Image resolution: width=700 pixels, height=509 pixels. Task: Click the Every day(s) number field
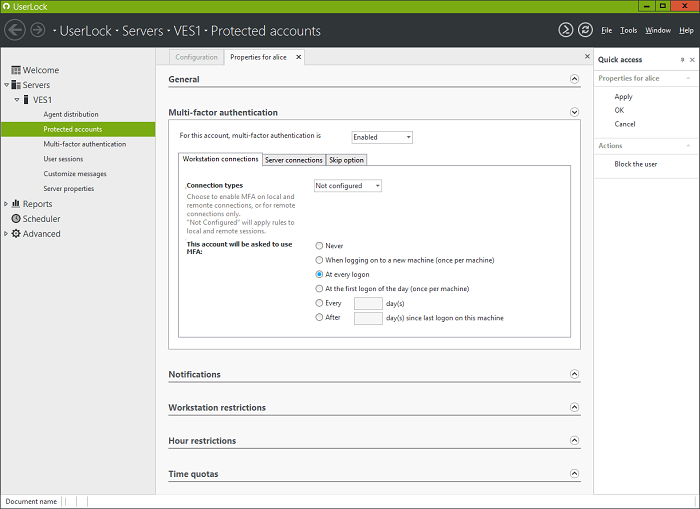(368, 303)
